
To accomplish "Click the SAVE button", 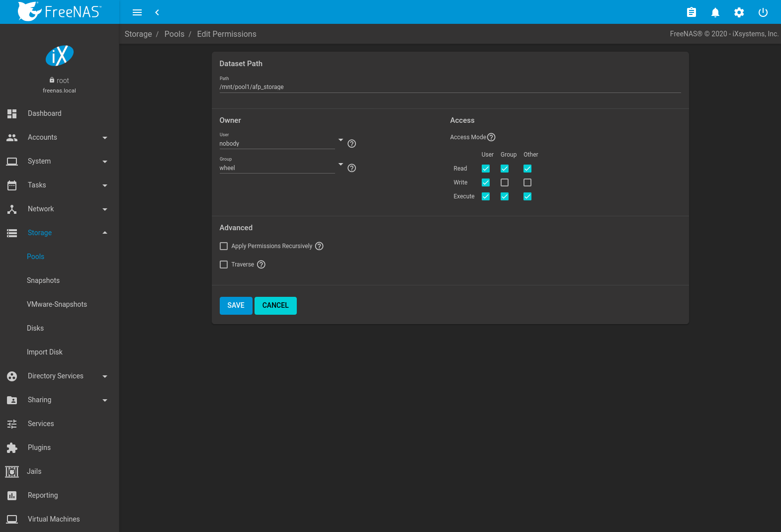I will 236,305.
